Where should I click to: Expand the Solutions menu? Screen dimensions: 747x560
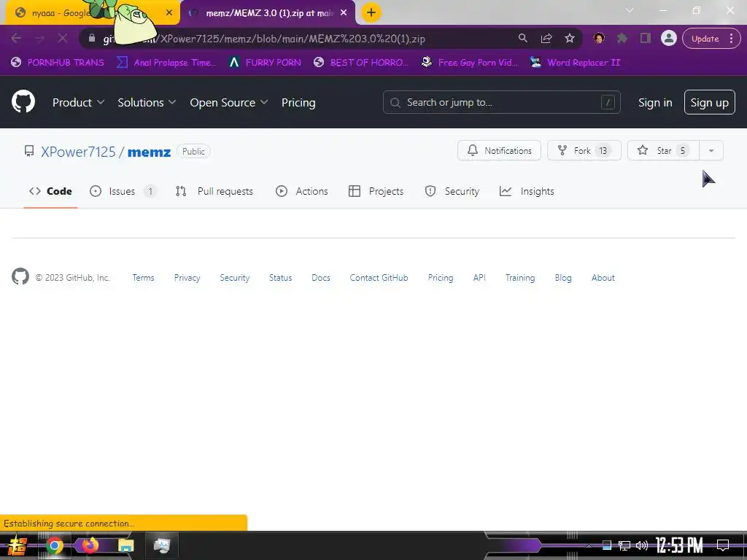(x=147, y=102)
